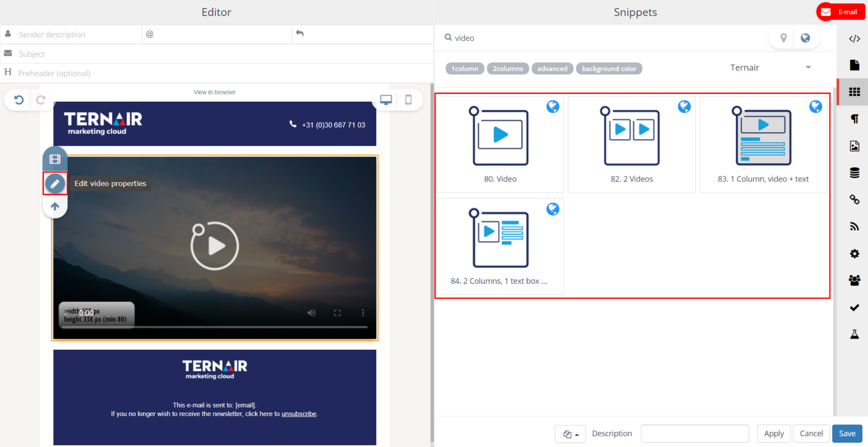
Task: Open video more-options dots menu
Action: pyautogui.click(x=363, y=313)
